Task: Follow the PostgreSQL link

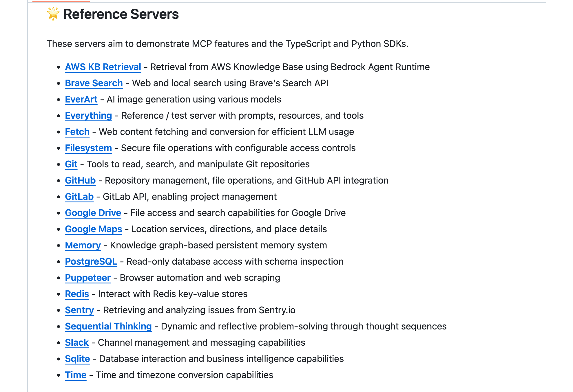Action: (x=91, y=261)
